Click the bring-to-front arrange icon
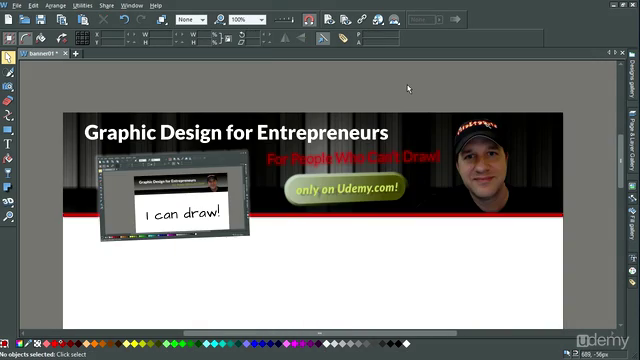This screenshot has height=360, width=640. point(162,20)
